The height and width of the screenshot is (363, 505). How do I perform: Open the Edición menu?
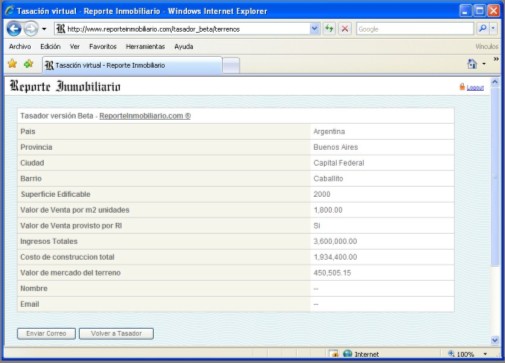[x=50, y=47]
